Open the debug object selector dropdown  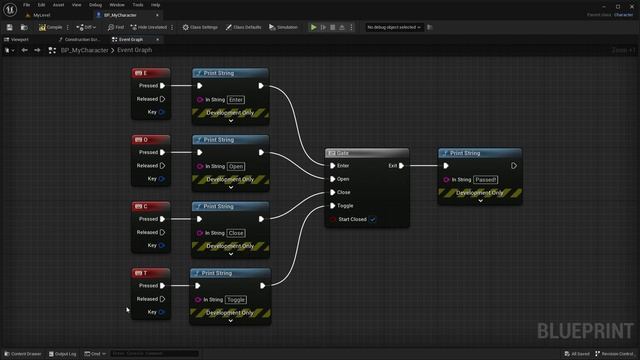click(x=394, y=27)
